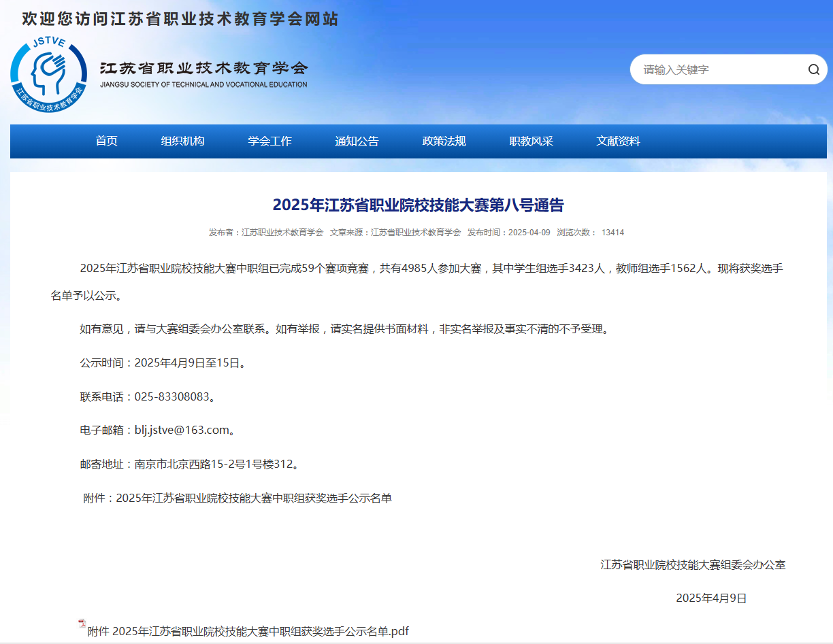The width and height of the screenshot is (833, 644).
Task: Click the JSTVE circular logo
Action: coord(48,74)
